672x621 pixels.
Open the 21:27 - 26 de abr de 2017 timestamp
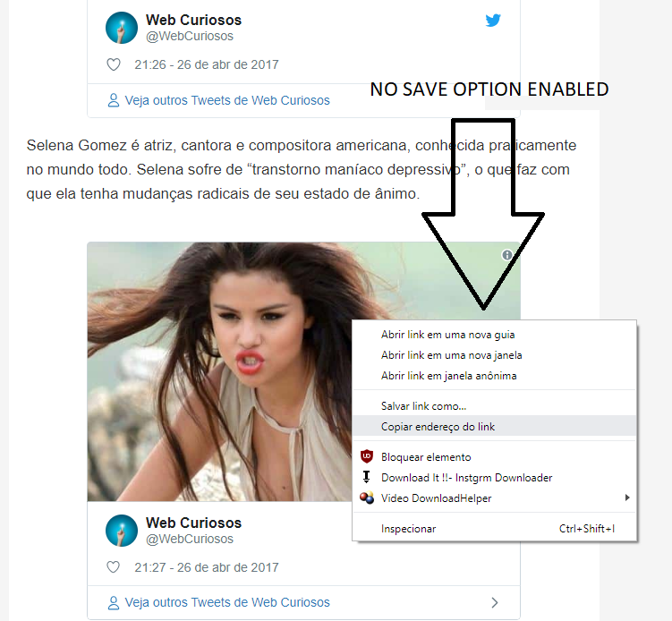[x=207, y=567]
